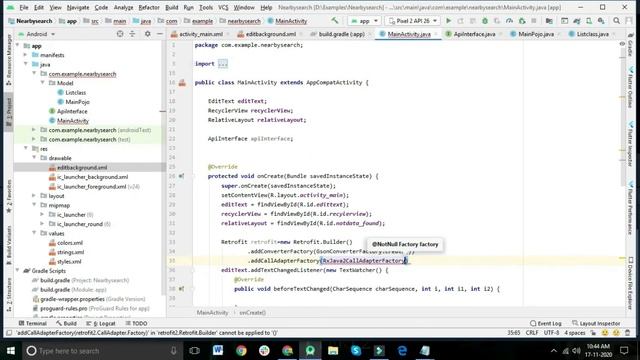The width and height of the screenshot is (640, 360).
Task: Open the File menu
Action: [x=24, y=7]
